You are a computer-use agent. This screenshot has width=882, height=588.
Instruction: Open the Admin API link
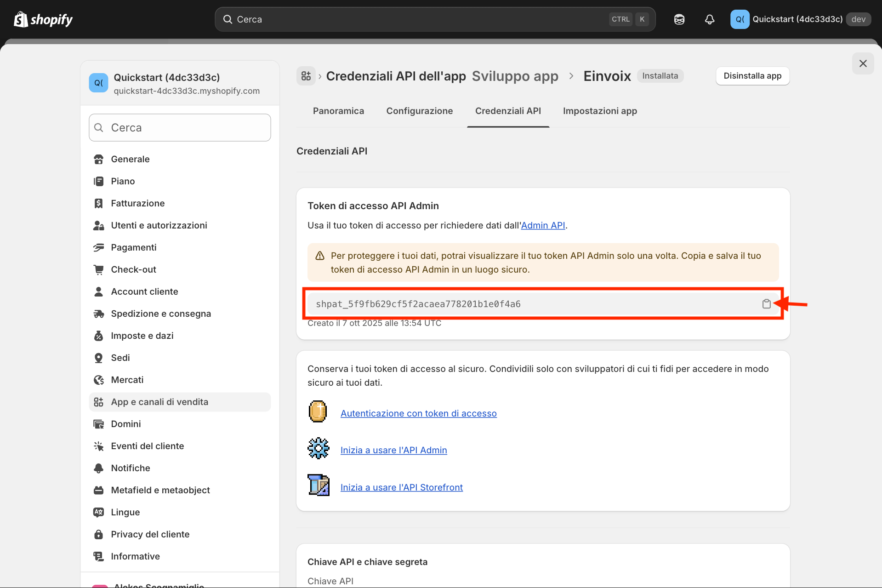click(543, 225)
